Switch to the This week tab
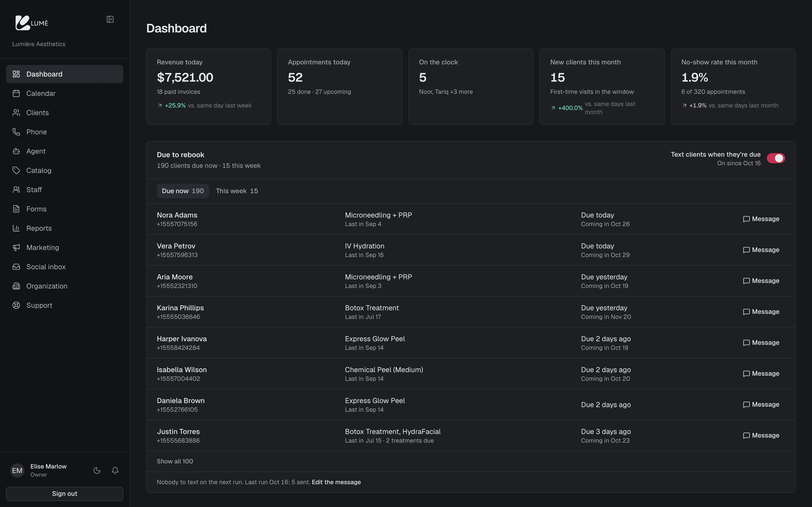812x507 pixels. [237, 191]
